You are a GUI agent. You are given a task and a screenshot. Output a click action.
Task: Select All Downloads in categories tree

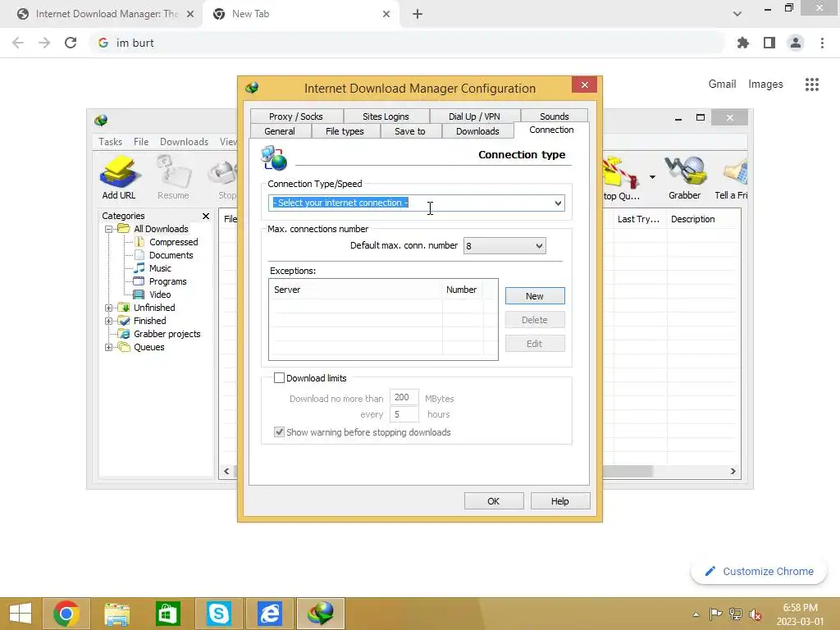tap(161, 229)
